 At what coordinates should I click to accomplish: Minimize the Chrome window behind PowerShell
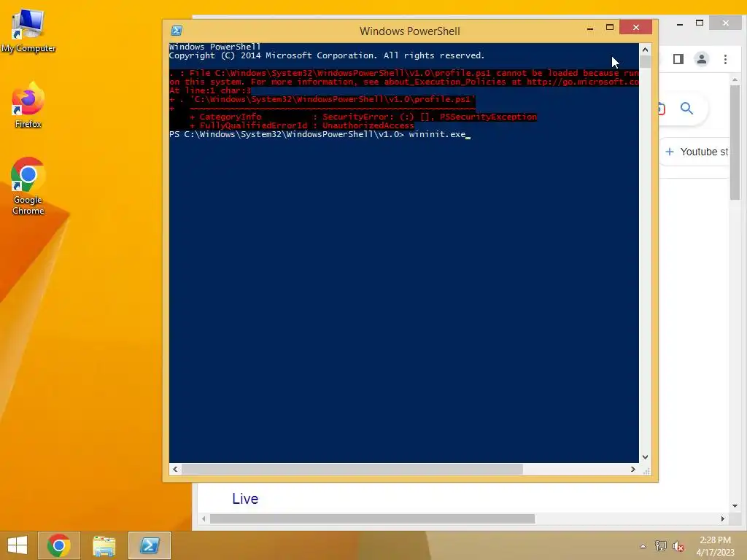(680, 23)
